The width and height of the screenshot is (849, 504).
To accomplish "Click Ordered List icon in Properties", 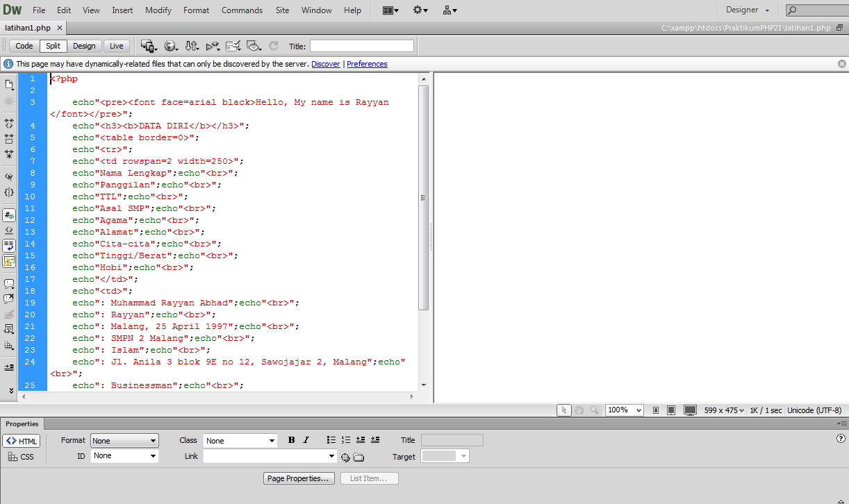I will 346,440.
